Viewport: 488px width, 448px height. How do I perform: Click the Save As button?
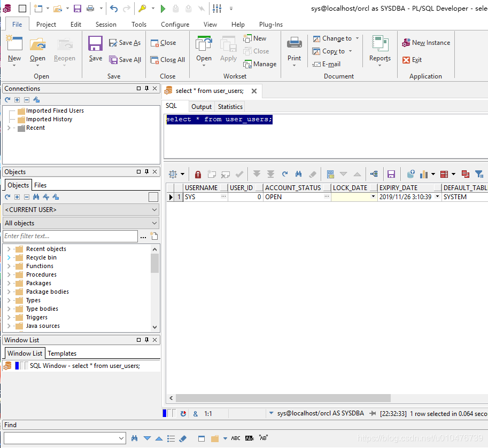[125, 43]
